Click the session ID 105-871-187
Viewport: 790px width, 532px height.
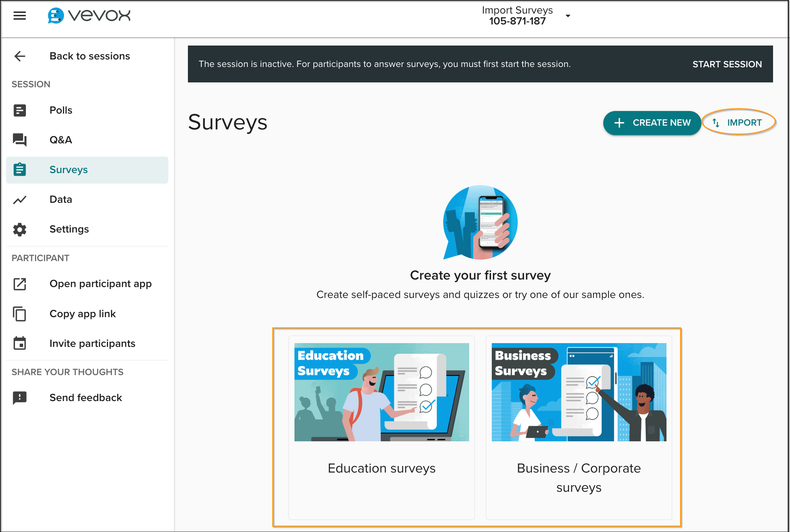pyautogui.click(x=517, y=21)
